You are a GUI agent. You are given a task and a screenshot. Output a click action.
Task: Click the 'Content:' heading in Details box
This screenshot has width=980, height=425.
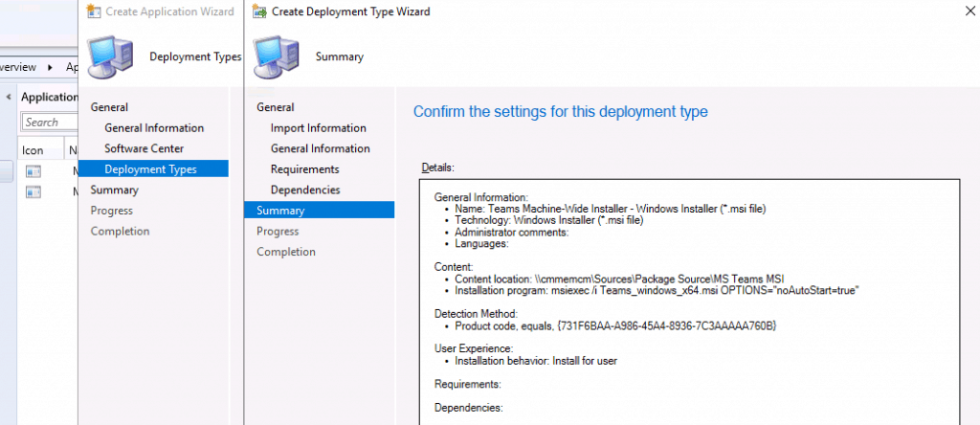coord(453,267)
